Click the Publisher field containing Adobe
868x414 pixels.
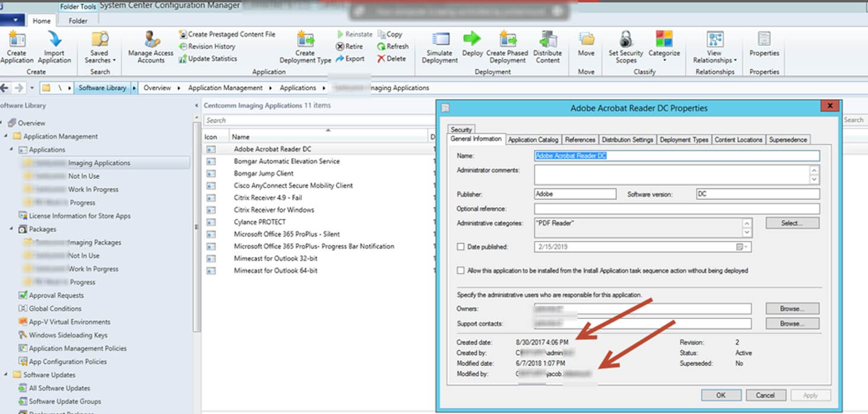pyautogui.click(x=575, y=194)
